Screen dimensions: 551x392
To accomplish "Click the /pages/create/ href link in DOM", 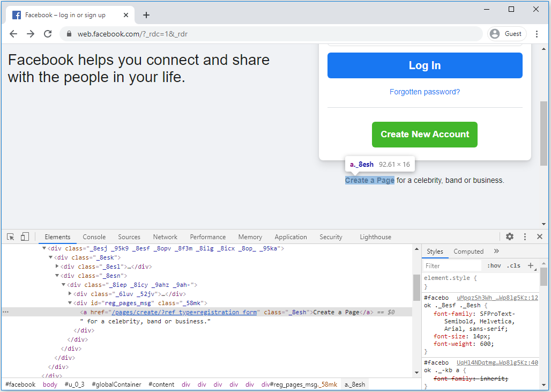I will pyautogui.click(x=184, y=312).
